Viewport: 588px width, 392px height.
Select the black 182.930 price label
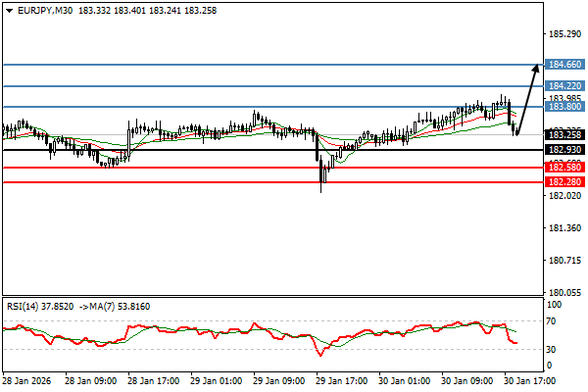(564, 150)
